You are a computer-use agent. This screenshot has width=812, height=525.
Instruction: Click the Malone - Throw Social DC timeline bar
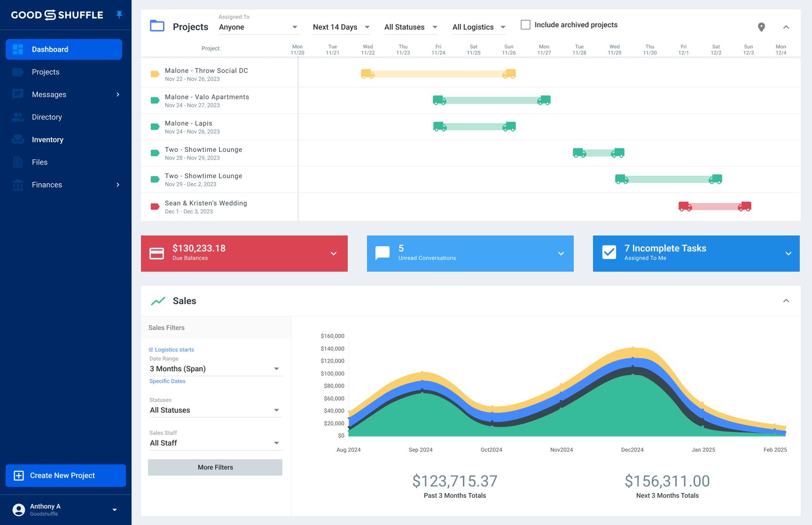(x=437, y=73)
